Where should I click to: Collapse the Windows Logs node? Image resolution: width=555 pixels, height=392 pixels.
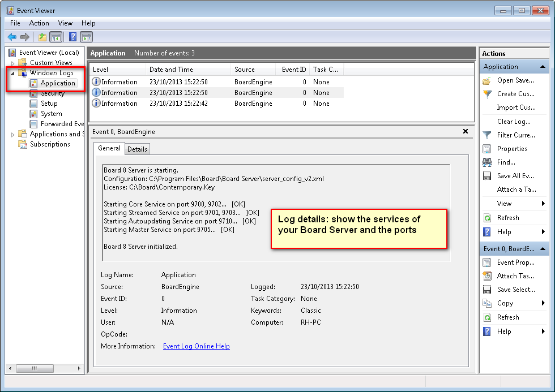pos(12,73)
